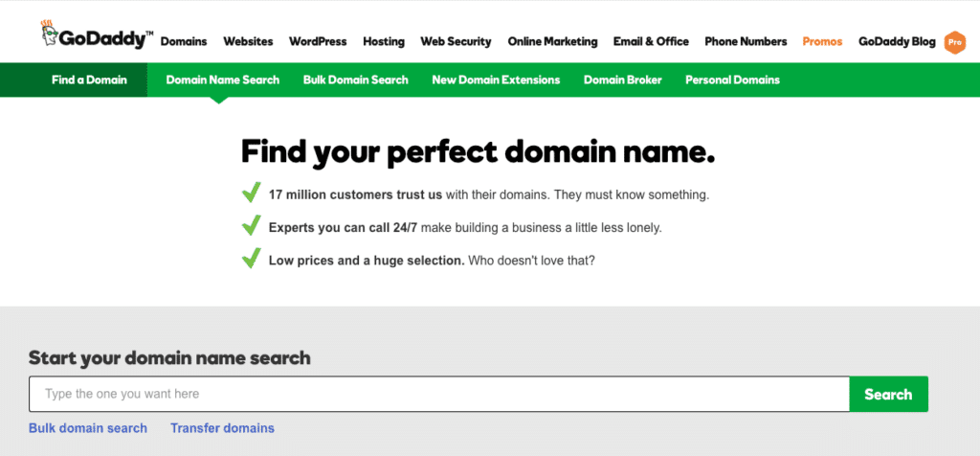The image size is (980, 456).
Task: Select the Find a Domain section
Action: (x=74, y=80)
